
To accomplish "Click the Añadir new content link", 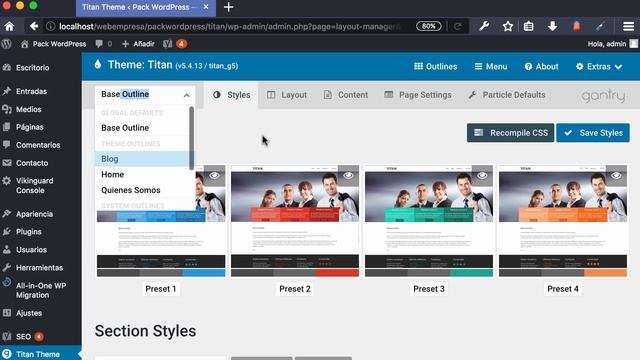I will [x=138, y=44].
